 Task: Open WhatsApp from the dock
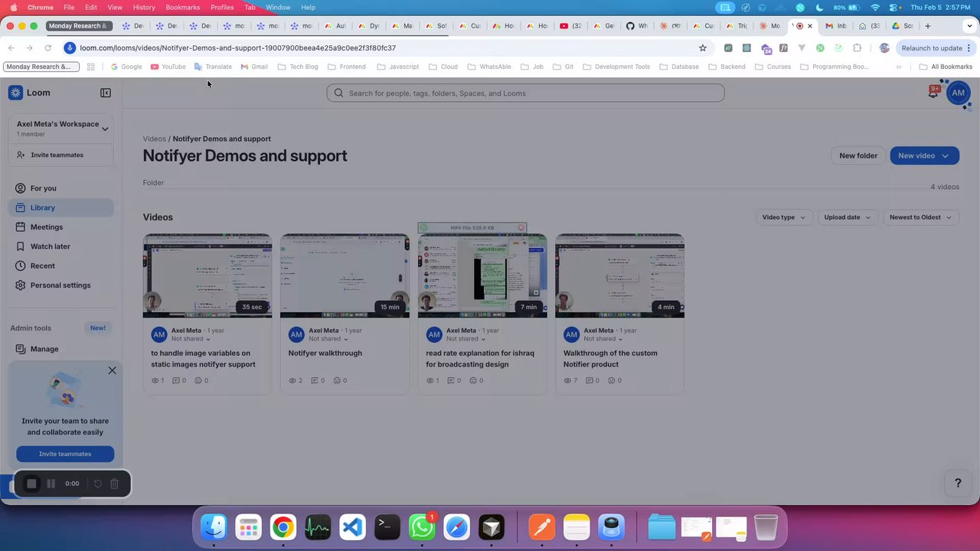pos(422,527)
